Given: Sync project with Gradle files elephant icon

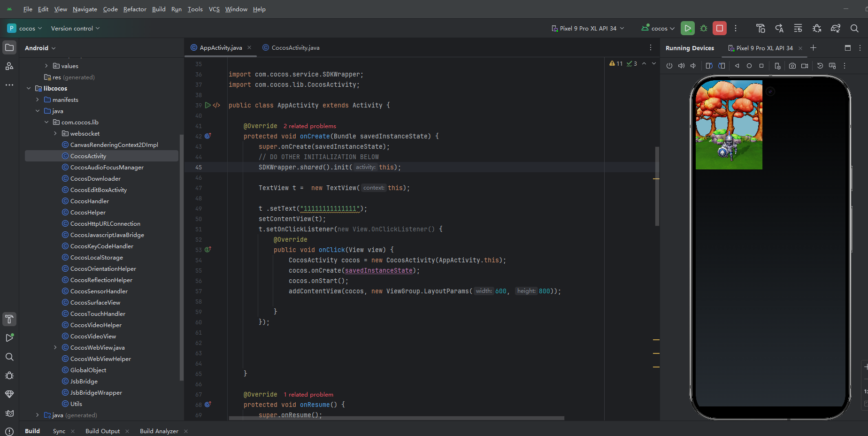Looking at the screenshot, I should 835,28.
